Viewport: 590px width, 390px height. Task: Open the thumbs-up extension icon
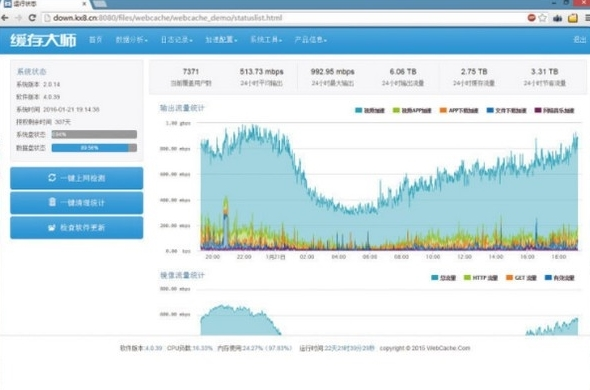(x=558, y=18)
